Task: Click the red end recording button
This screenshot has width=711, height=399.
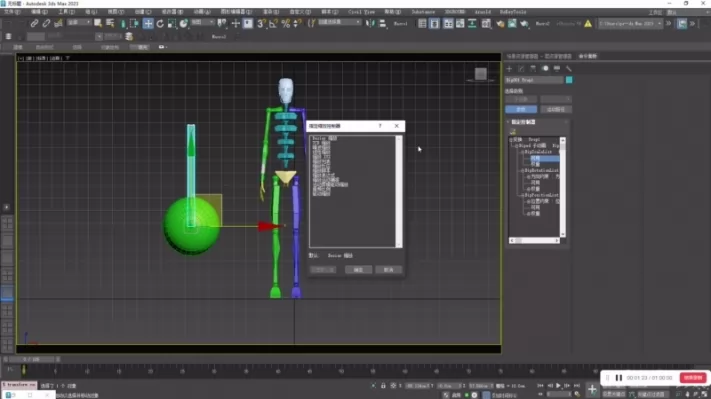Action: (x=693, y=378)
